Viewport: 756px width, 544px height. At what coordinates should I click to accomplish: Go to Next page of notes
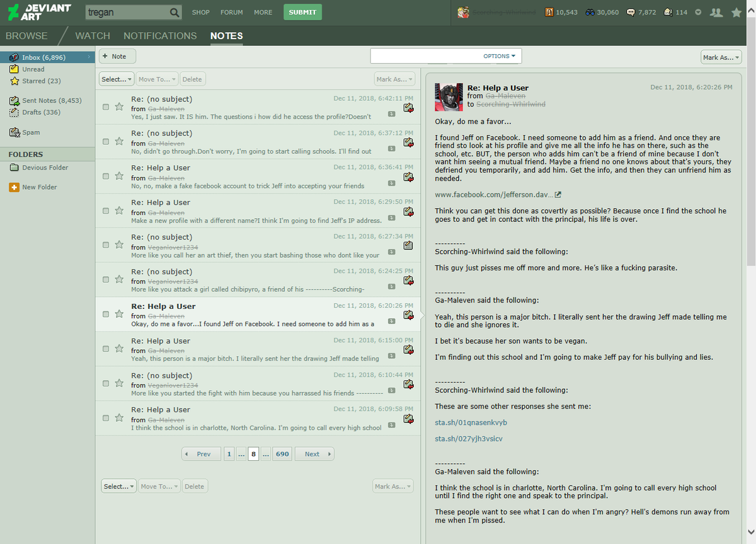click(x=315, y=454)
